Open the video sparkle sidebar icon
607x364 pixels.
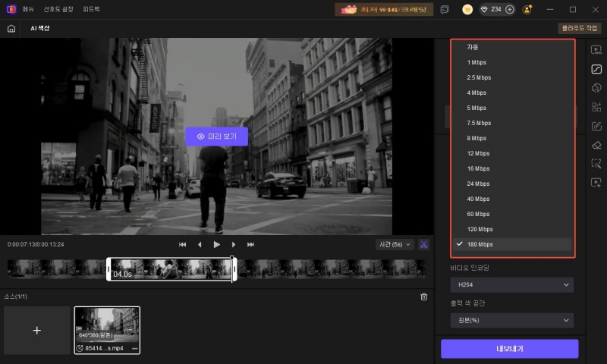point(596,183)
